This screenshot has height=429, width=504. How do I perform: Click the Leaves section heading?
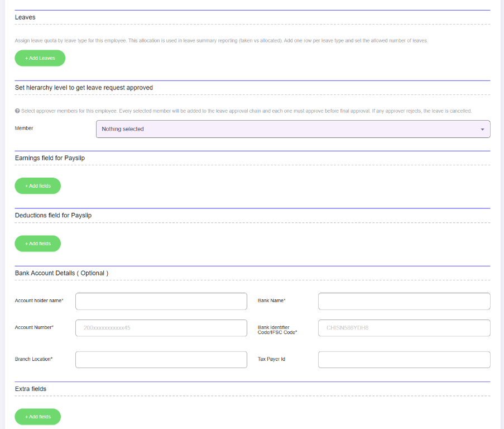click(x=25, y=17)
